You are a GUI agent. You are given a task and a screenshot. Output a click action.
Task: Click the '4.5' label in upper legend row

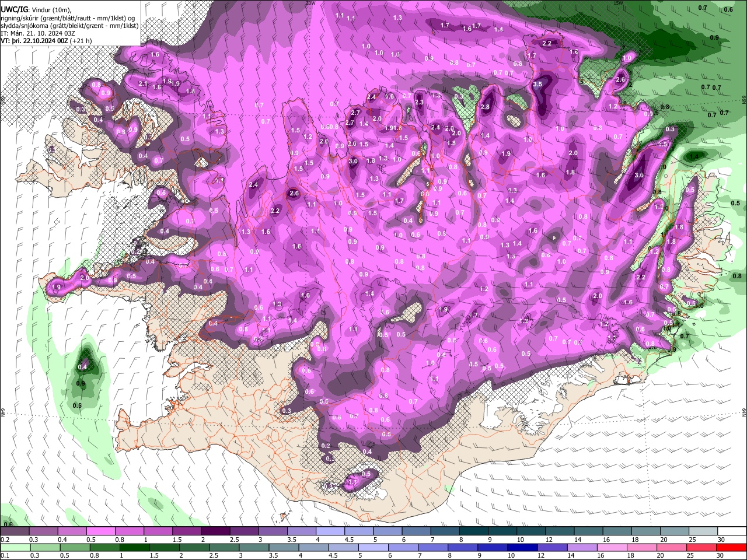349,540
